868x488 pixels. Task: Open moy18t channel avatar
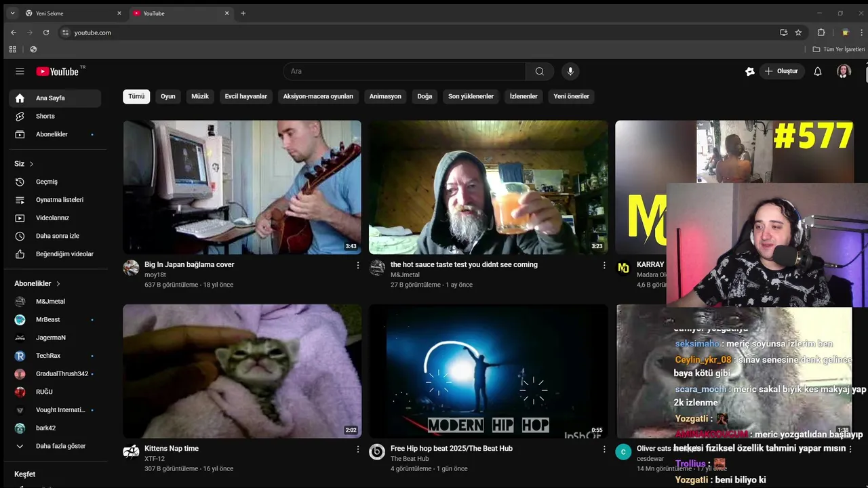point(131,268)
